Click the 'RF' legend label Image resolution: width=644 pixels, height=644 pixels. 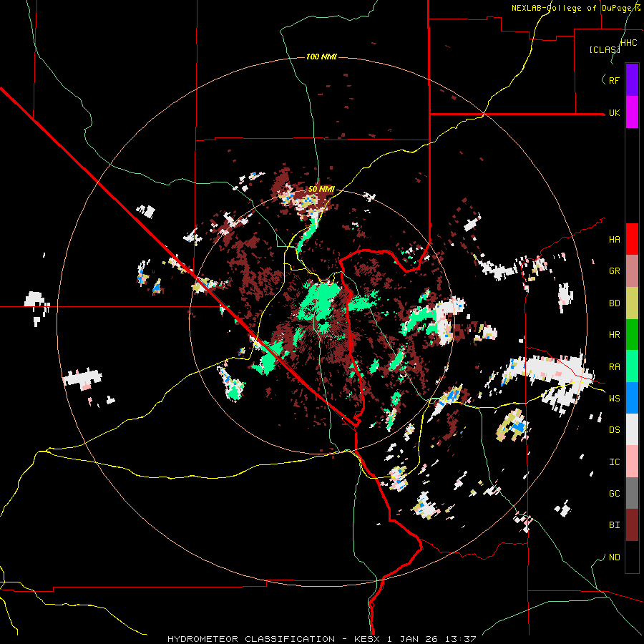[614, 80]
